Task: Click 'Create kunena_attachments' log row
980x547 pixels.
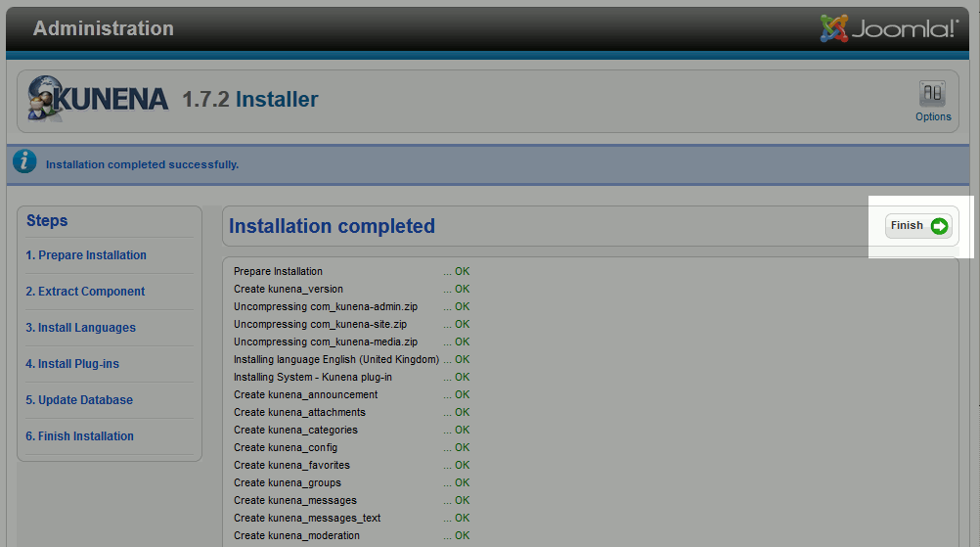Action: [x=351, y=412]
